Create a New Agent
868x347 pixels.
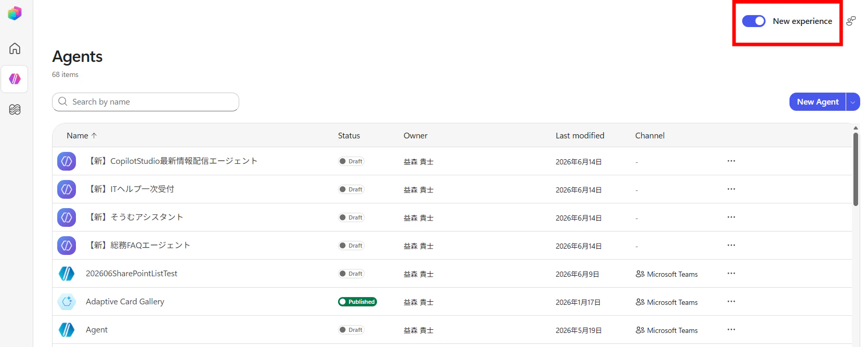pos(818,102)
